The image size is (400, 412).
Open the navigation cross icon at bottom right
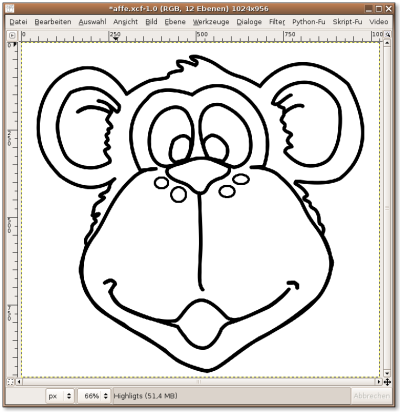[387, 382]
